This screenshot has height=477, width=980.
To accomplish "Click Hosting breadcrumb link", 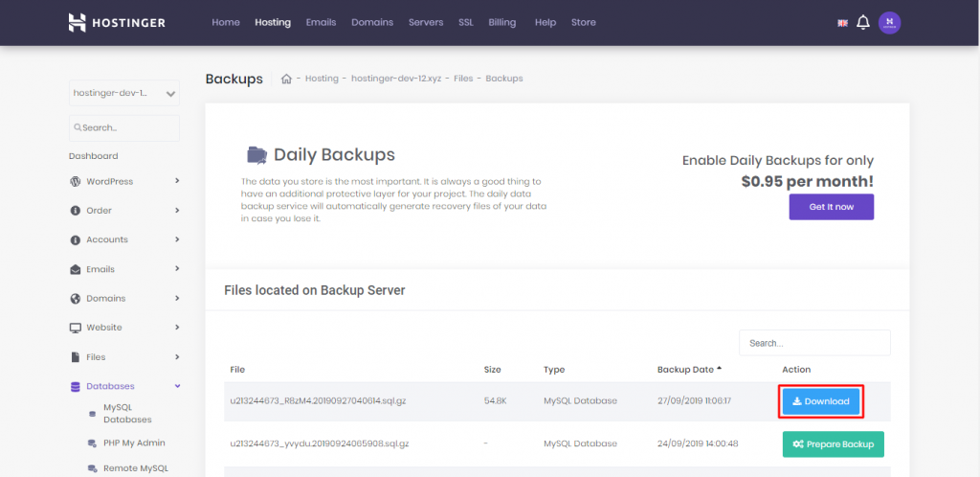I will pyautogui.click(x=322, y=79).
